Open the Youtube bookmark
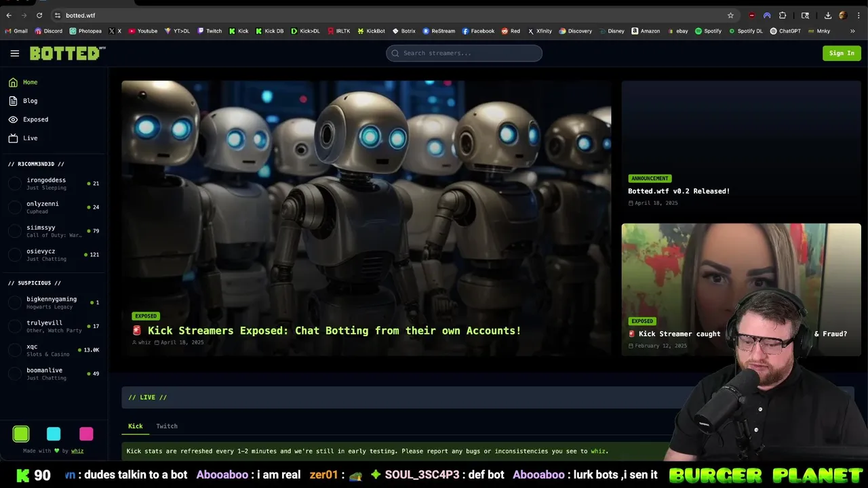868x488 pixels. [x=142, y=31]
